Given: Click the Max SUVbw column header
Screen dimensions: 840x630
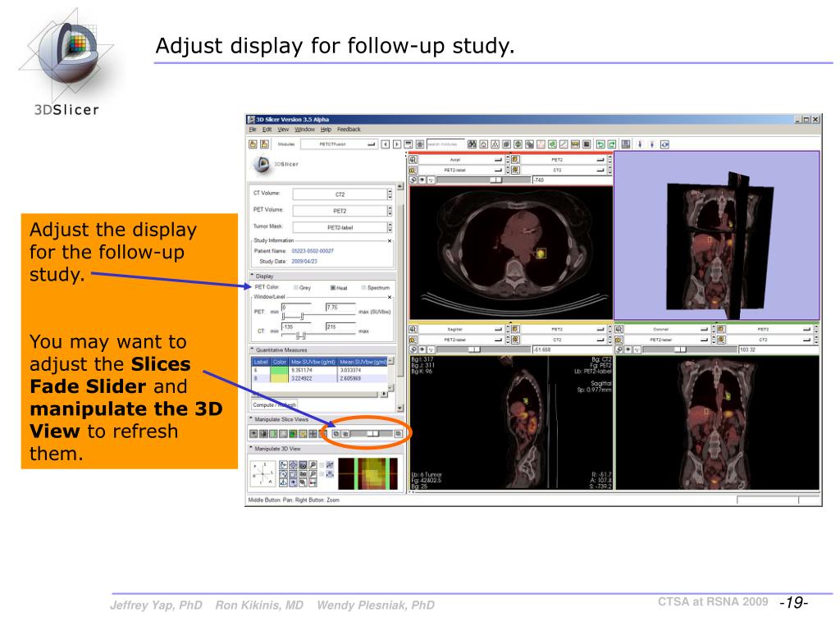Looking at the screenshot, I should [313, 362].
